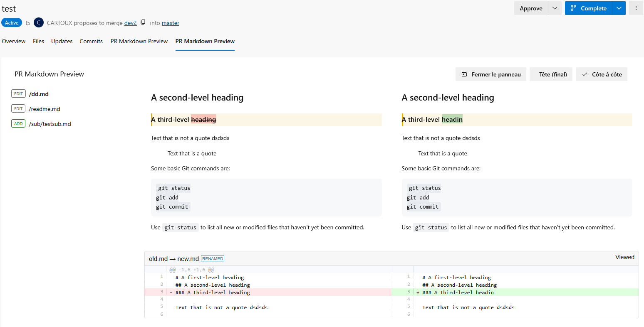Click the removed line '### A third-level heading'
The image size is (644, 327).
tap(213, 293)
